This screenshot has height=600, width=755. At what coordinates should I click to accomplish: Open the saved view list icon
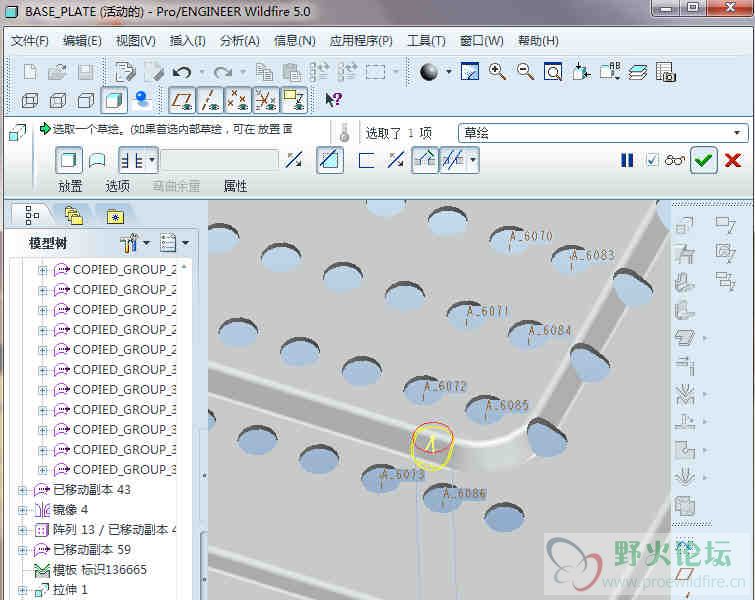point(610,72)
